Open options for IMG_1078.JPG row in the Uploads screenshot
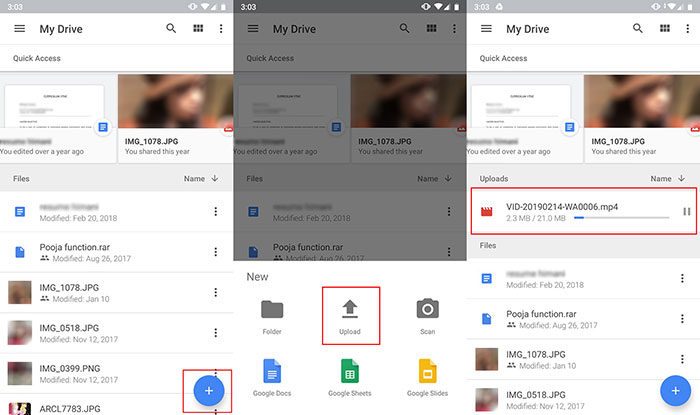The width and height of the screenshot is (700, 415). click(x=682, y=359)
